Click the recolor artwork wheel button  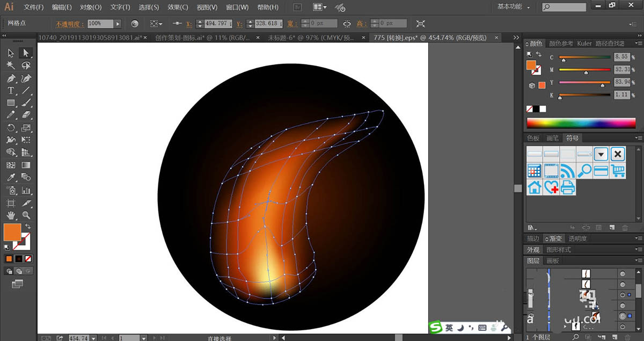click(x=135, y=24)
